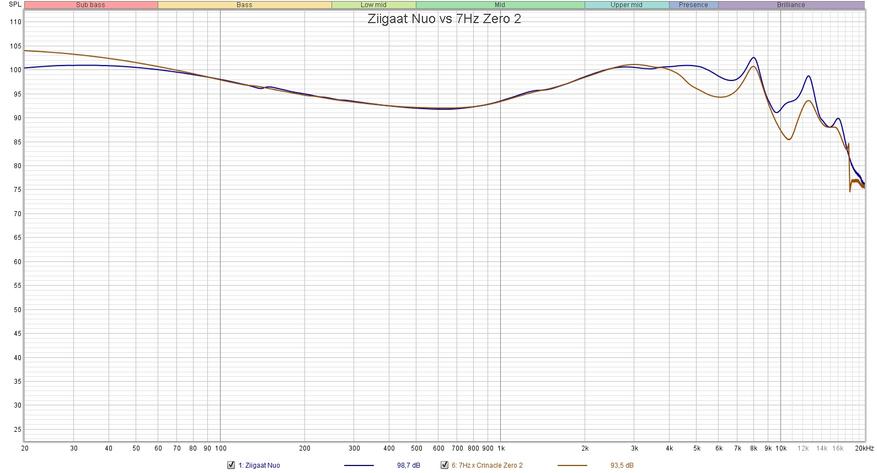Click the 105 value on the SPL axis
877x473 pixels.
point(16,46)
